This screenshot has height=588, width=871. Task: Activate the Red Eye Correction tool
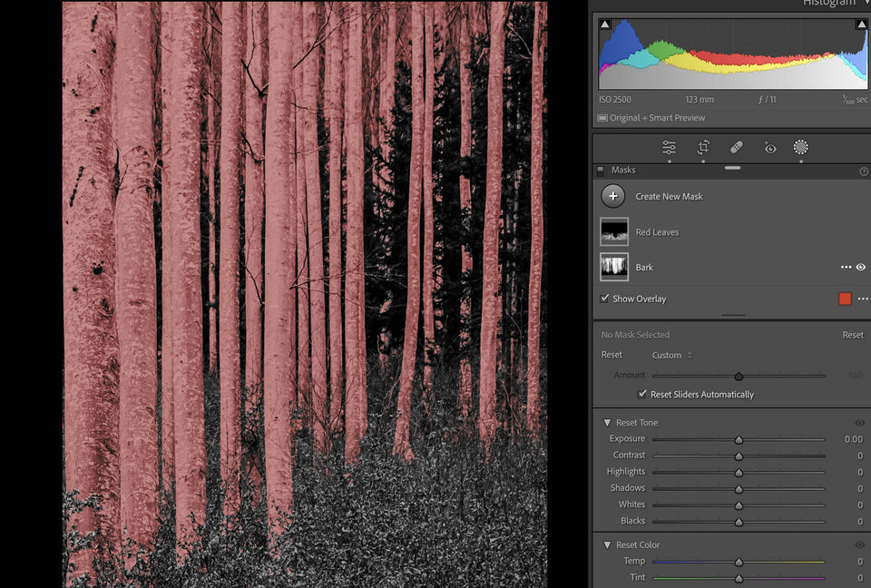[x=769, y=147]
